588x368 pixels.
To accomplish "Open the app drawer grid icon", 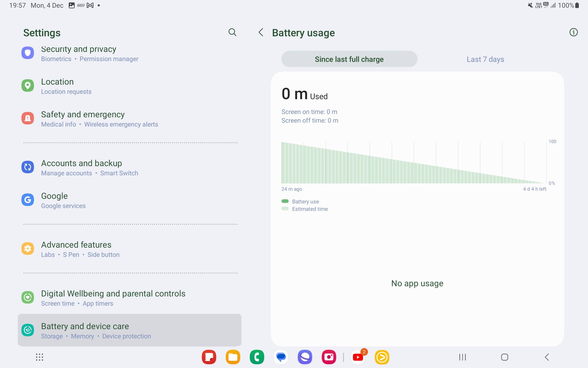I will (40, 357).
